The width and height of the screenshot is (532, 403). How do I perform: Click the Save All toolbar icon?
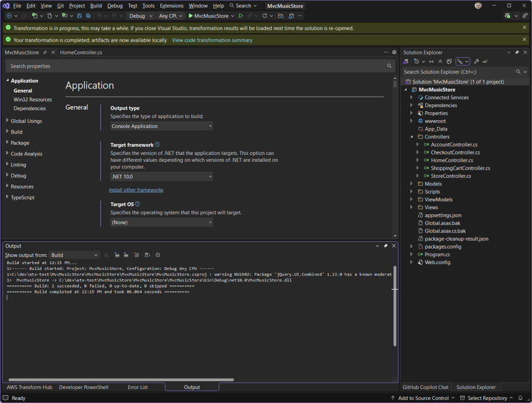click(x=89, y=16)
